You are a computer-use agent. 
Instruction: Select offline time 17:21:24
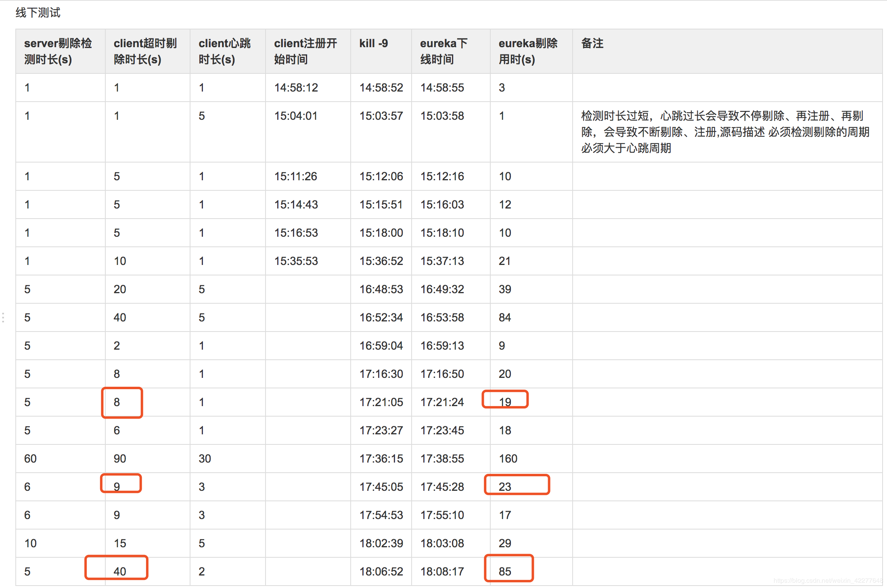(442, 402)
